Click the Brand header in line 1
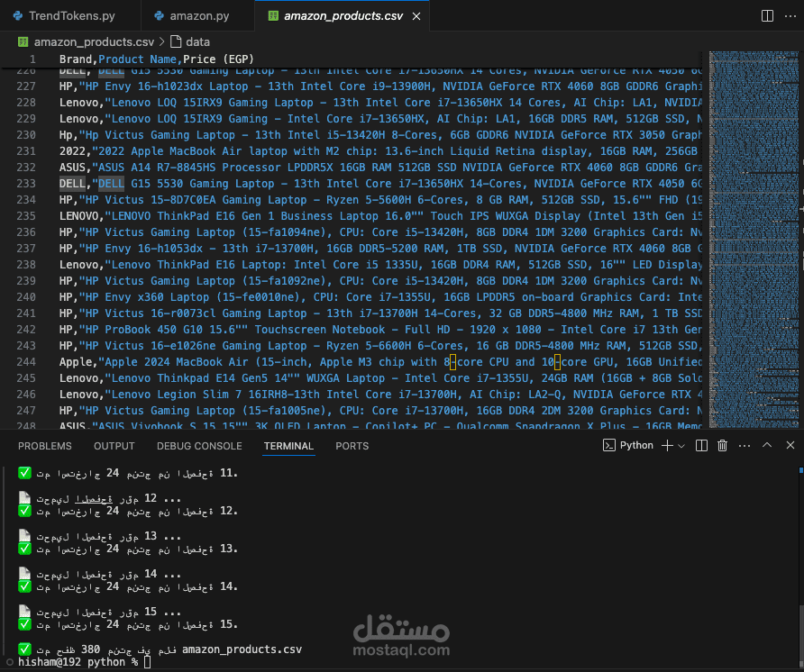Image resolution: width=804 pixels, height=672 pixels. 76,59
